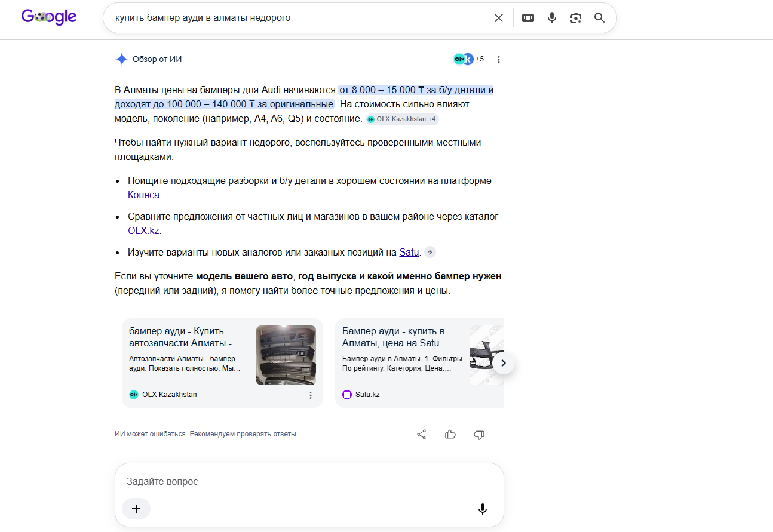Open the on-screen keyboard input tool
The height and width of the screenshot is (532, 773).
[528, 18]
